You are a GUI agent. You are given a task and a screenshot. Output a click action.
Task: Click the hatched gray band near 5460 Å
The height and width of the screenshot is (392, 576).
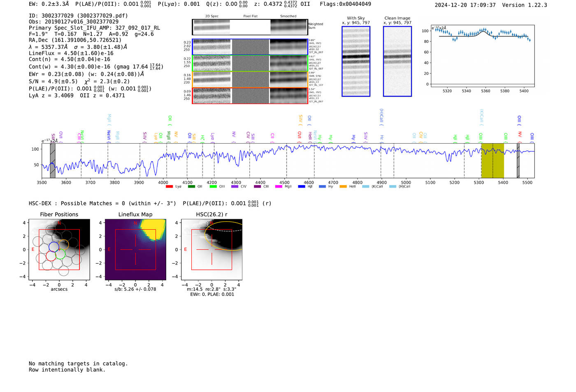(518, 160)
